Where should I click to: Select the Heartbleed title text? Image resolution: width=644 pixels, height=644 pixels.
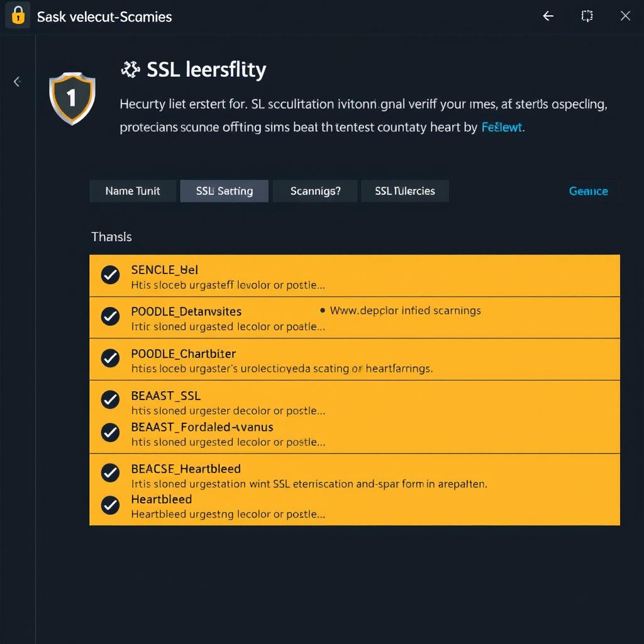162,499
